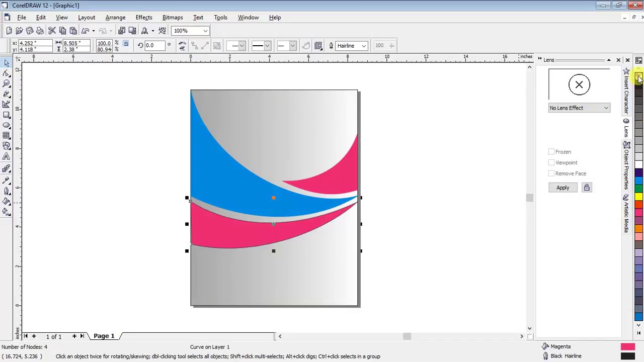Click the orange center marker on the canvas

[x=273, y=198]
